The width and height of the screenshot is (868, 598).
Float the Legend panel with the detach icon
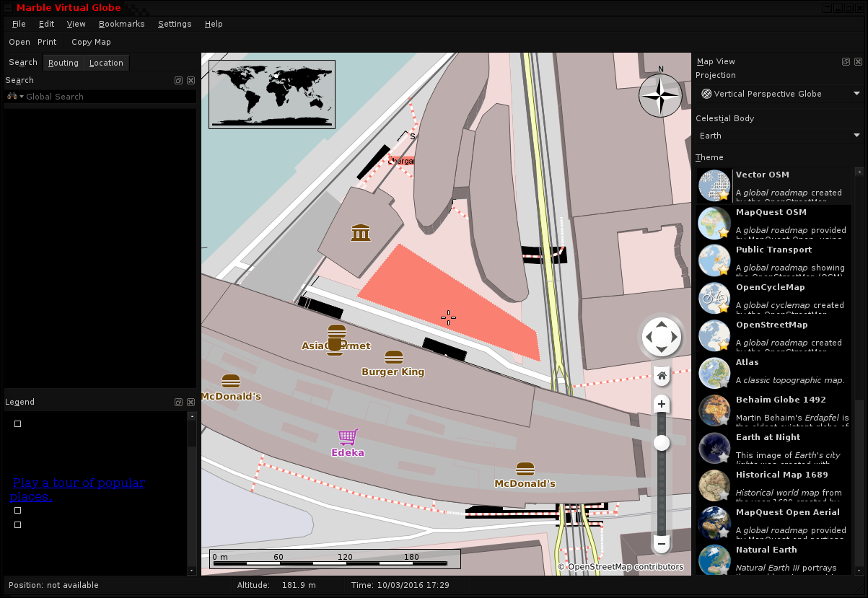pyautogui.click(x=178, y=403)
